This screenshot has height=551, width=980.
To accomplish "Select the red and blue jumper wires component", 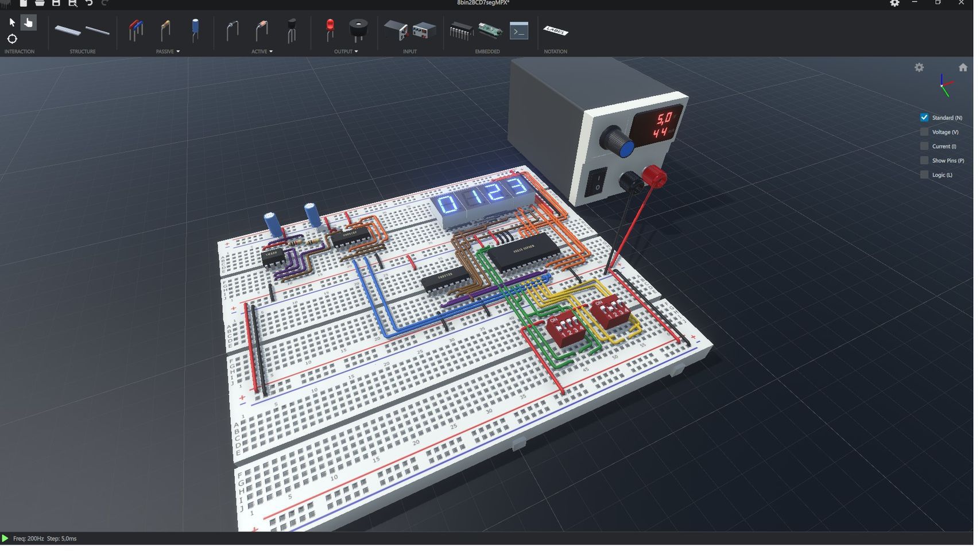I will point(135,30).
